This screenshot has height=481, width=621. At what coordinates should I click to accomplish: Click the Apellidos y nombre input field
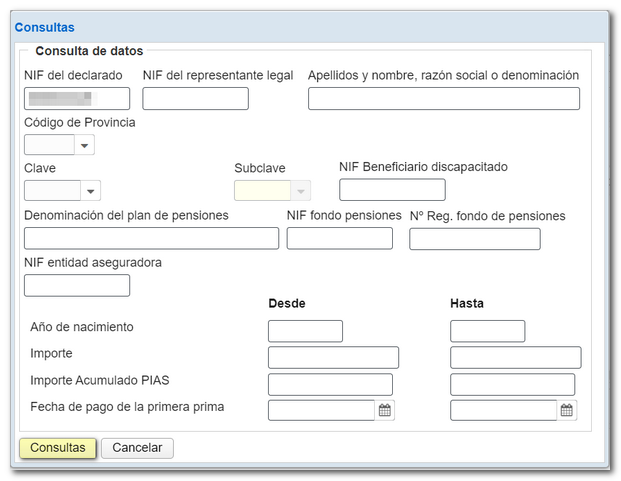(443, 98)
